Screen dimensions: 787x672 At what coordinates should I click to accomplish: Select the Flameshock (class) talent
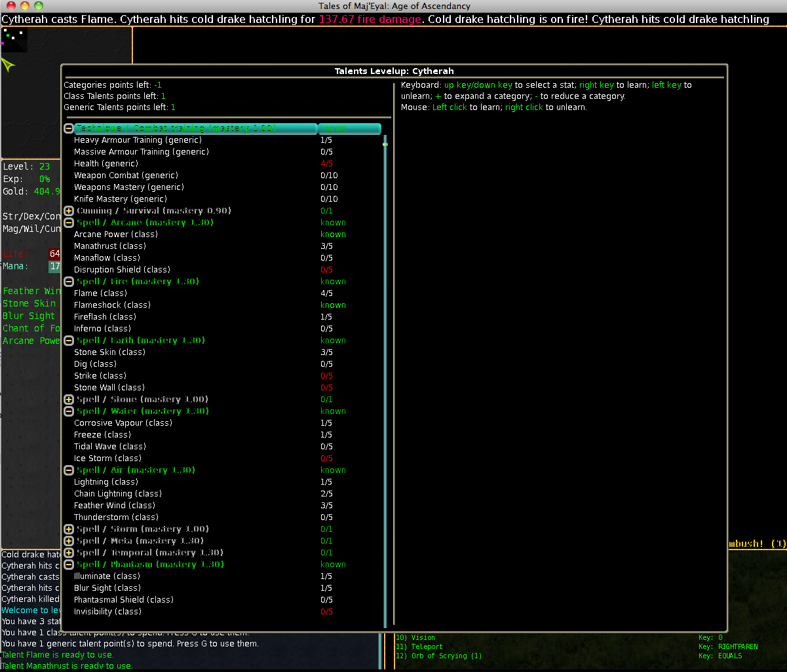227,305
